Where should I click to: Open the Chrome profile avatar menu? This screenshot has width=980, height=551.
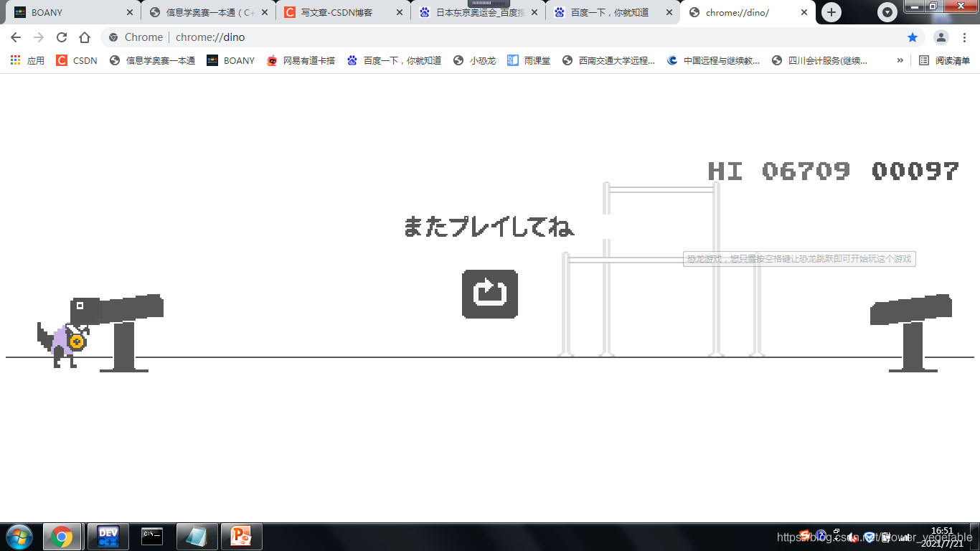tap(941, 37)
